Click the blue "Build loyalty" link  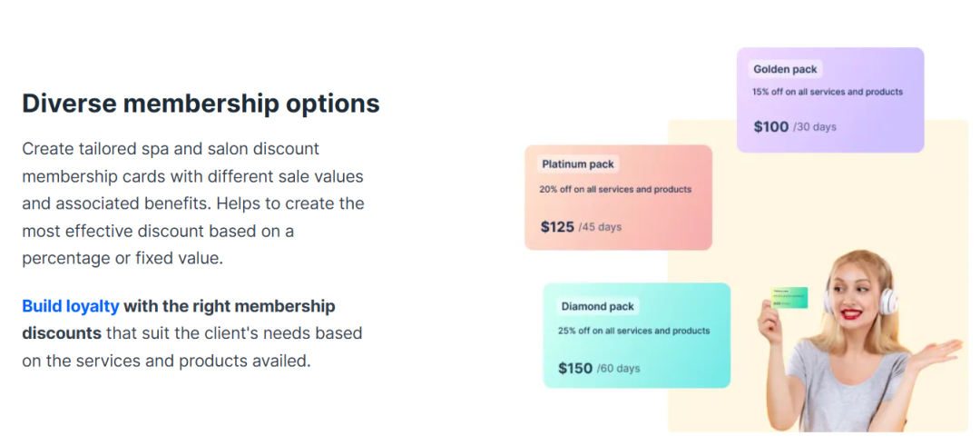tap(70, 306)
